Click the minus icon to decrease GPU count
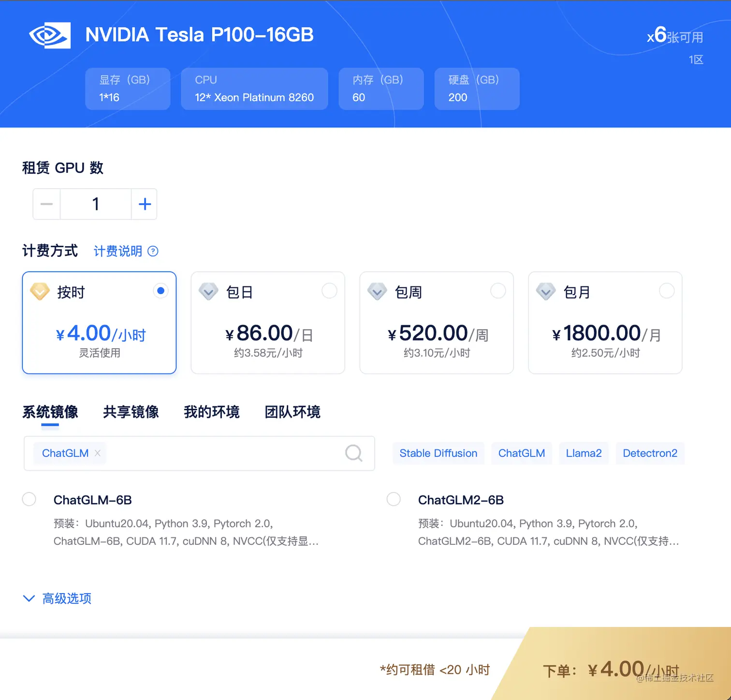 click(46, 204)
